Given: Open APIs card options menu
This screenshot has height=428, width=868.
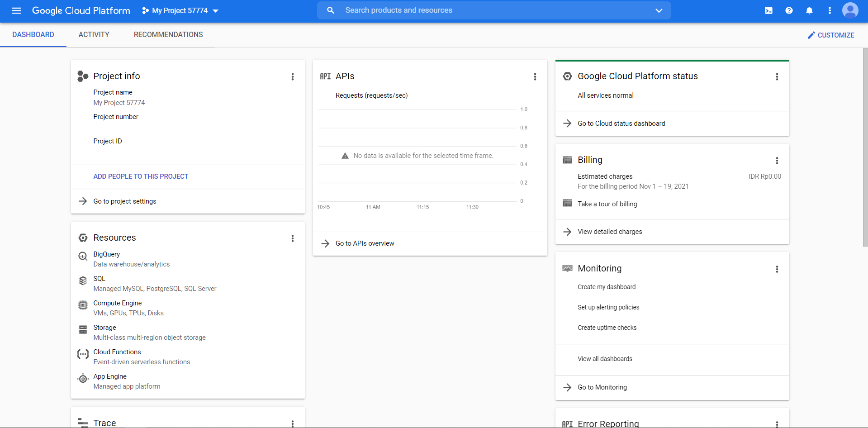Looking at the screenshot, I should click(535, 77).
